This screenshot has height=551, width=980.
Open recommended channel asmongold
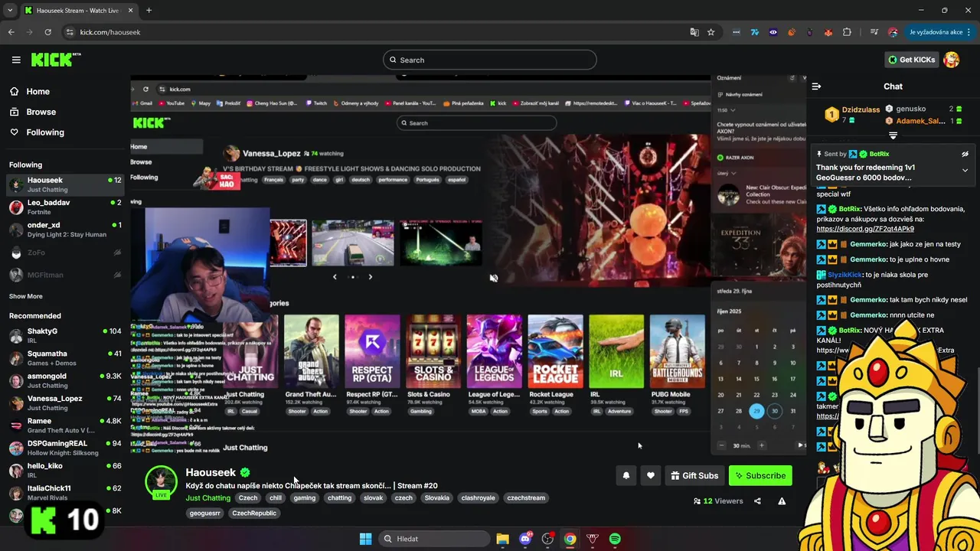point(65,380)
